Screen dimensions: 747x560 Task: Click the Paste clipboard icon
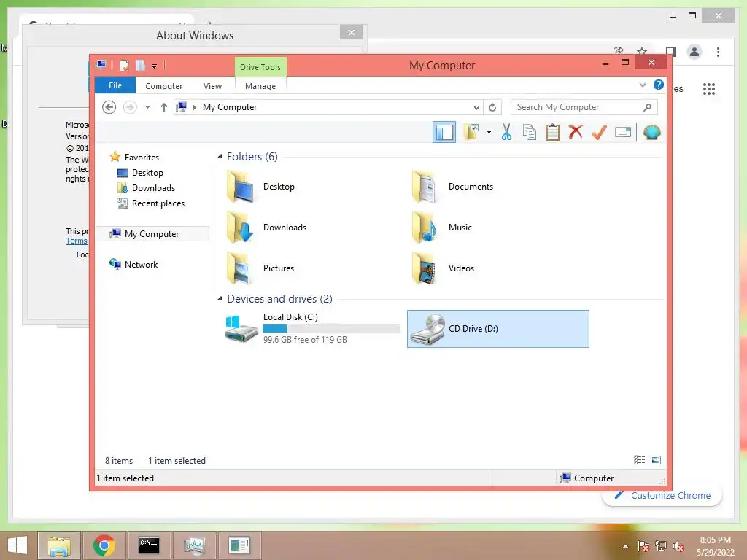553,132
